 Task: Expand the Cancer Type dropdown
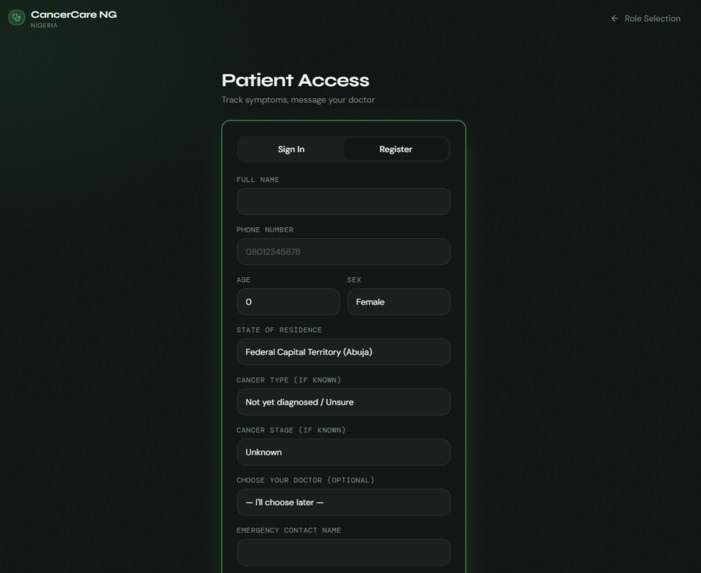[x=343, y=402]
